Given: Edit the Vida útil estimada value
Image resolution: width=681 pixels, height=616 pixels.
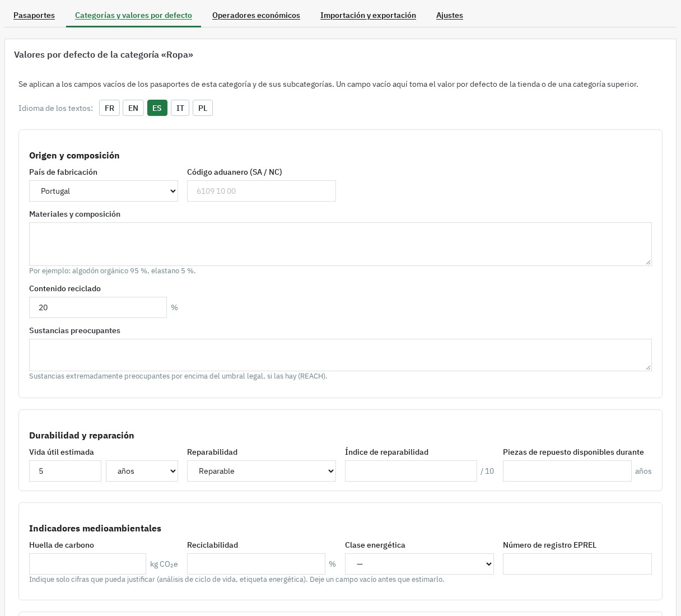Looking at the screenshot, I should click(x=65, y=471).
